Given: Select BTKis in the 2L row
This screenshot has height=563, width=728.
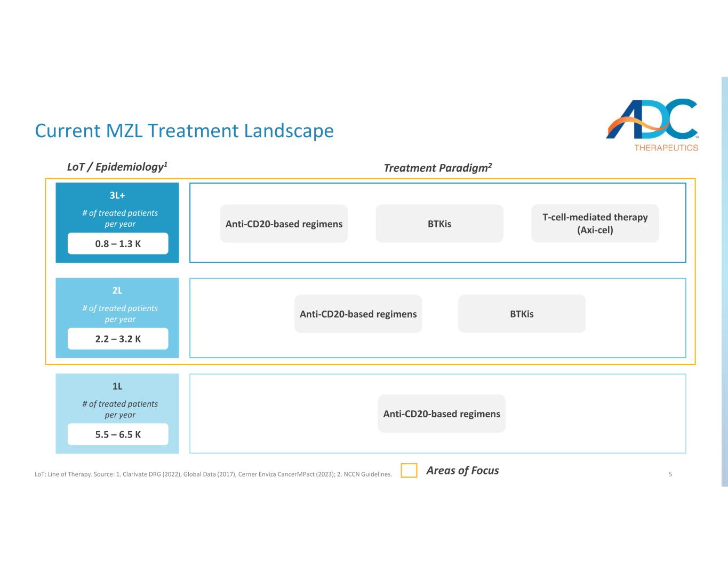Looking at the screenshot, I should [x=522, y=314].
